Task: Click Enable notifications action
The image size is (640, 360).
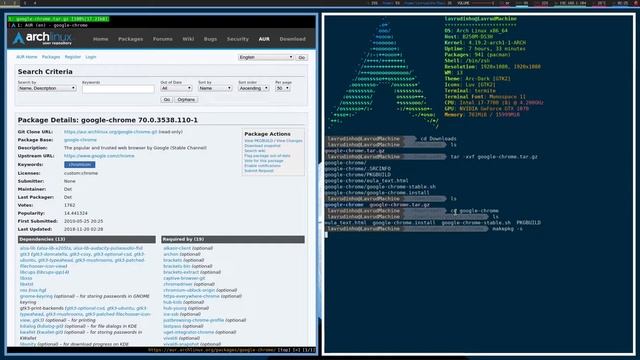Action: pyautogui.click(x=262, y=166)
